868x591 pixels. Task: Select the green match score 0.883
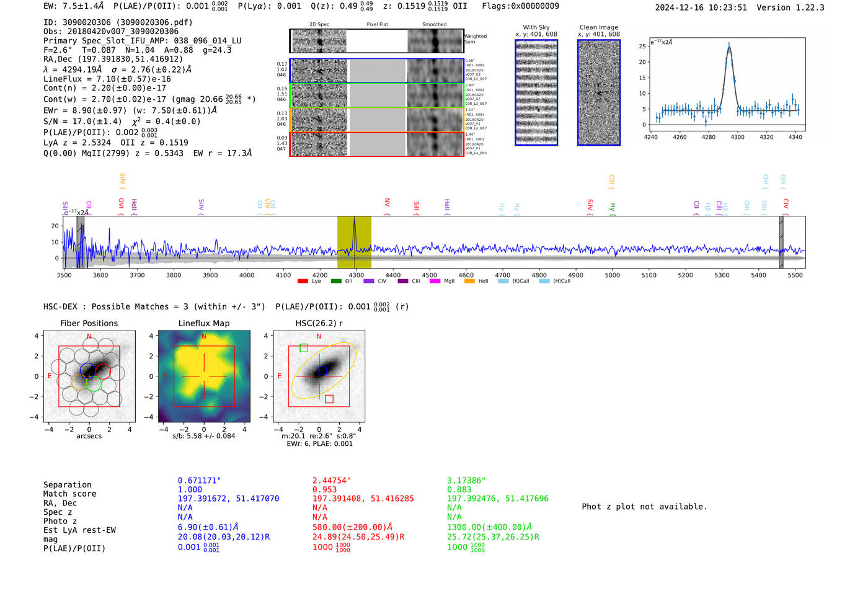click(x=459, y=490)
